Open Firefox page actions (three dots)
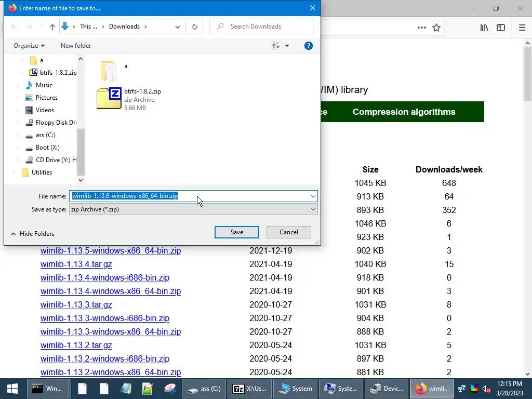532x399 pixels. click(x=422, y=28)
